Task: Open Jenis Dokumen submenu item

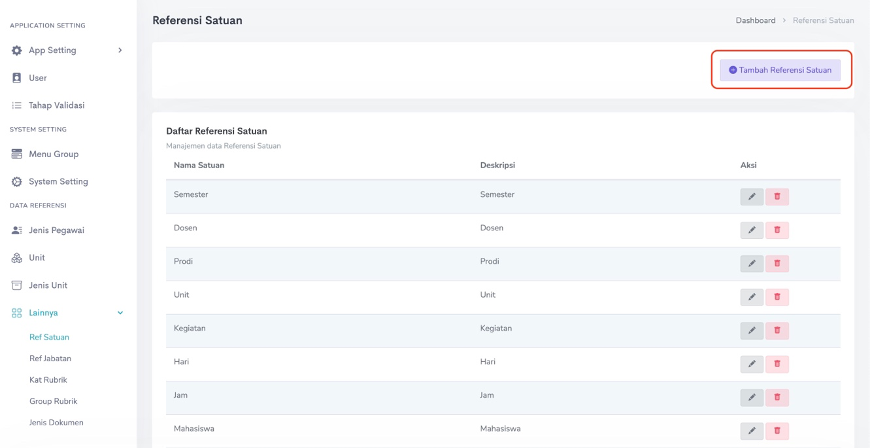Action: [56, 422]
